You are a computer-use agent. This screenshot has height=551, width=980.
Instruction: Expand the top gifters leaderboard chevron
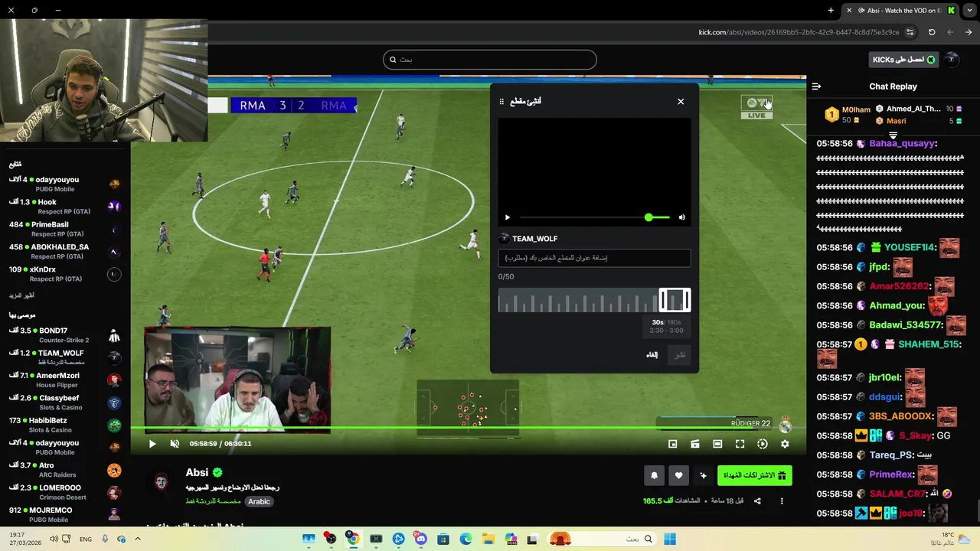(893, 135)
